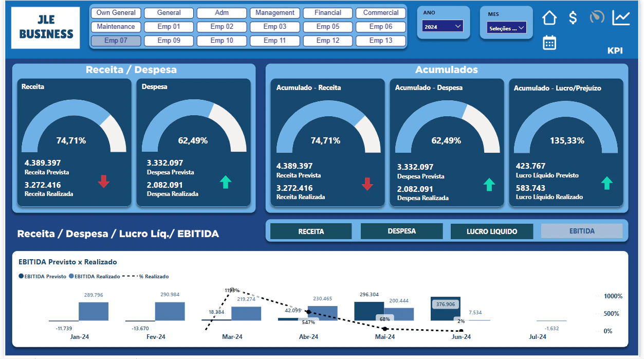This screenshot has width=644, height=359.
Task: Switch chart to the DESPESA tab
Action: click(402, 231)
